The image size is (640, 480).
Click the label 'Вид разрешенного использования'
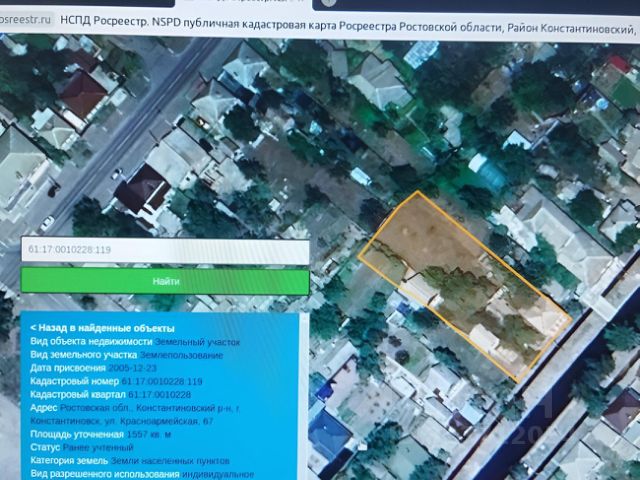(105, 474)
